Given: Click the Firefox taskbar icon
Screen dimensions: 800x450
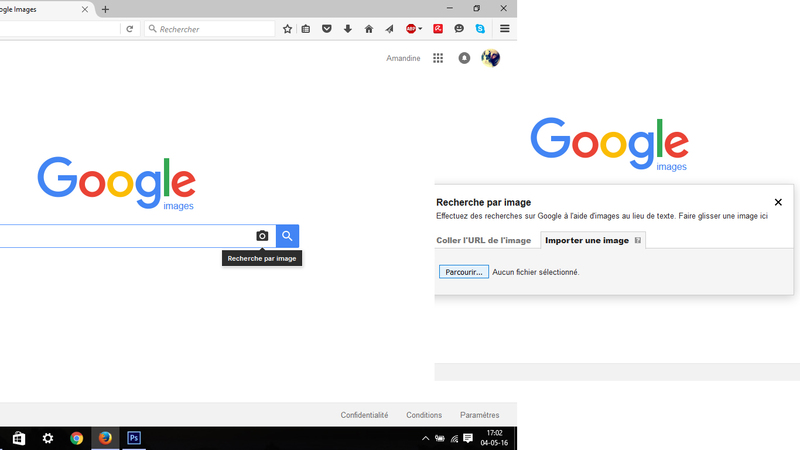Looking at the screenshot, I should pyautogui.click(x=105, y=438).
